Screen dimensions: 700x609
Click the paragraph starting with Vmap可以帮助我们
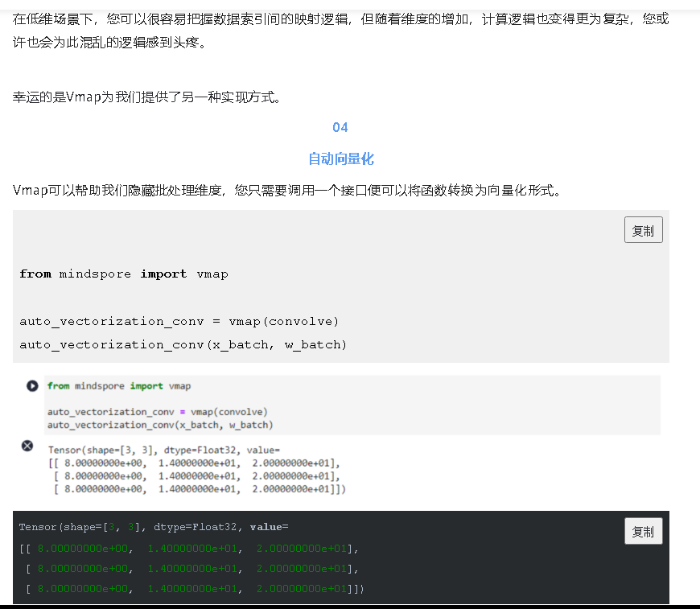click(286, 191)
